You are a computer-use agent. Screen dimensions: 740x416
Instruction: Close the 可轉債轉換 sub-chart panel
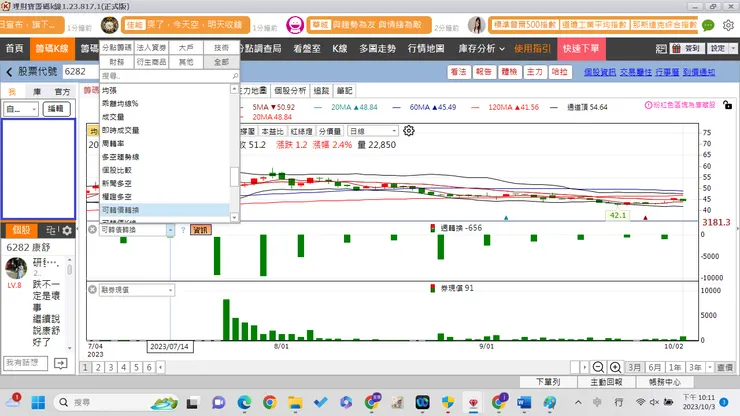coord(92,229)
